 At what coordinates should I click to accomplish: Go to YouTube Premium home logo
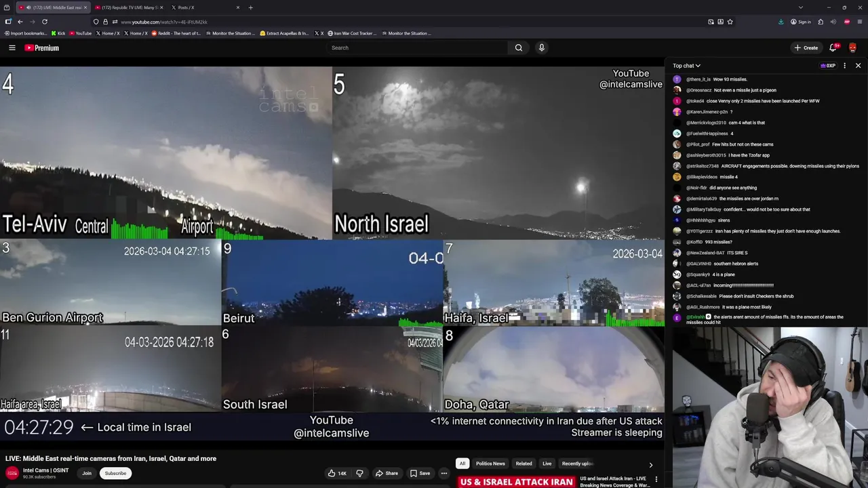click(41, 47)
